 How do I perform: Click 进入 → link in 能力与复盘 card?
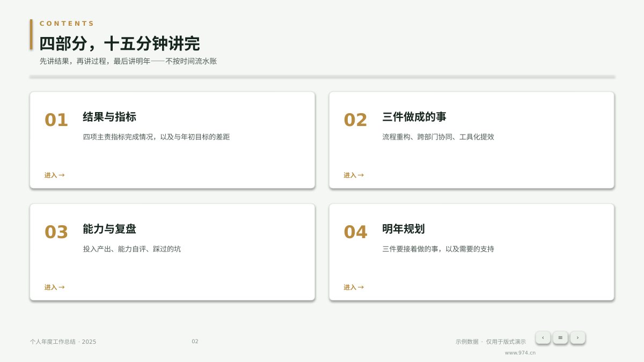[x=54, y=287]
